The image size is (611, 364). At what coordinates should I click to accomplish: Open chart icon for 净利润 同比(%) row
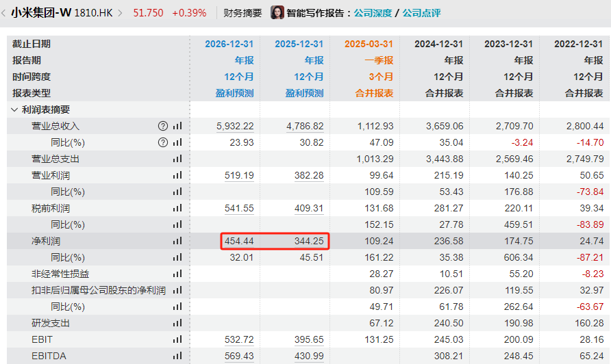(177, 257)
